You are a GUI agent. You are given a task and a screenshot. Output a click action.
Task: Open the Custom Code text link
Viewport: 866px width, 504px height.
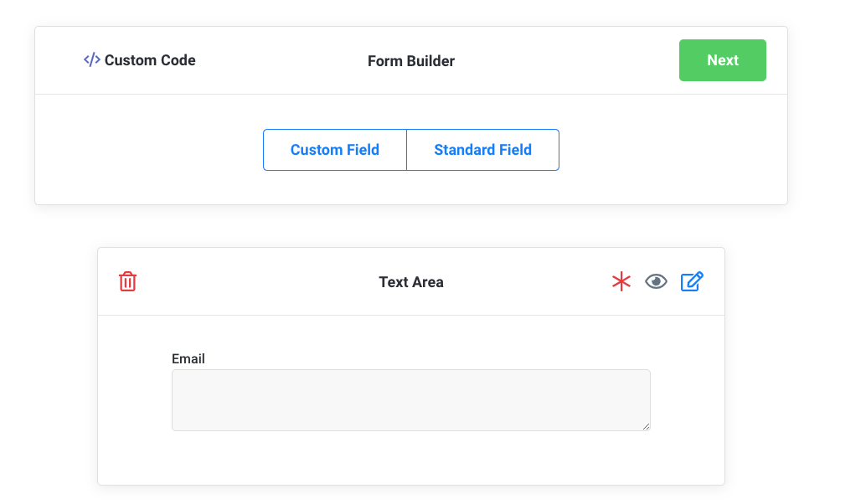150,60
